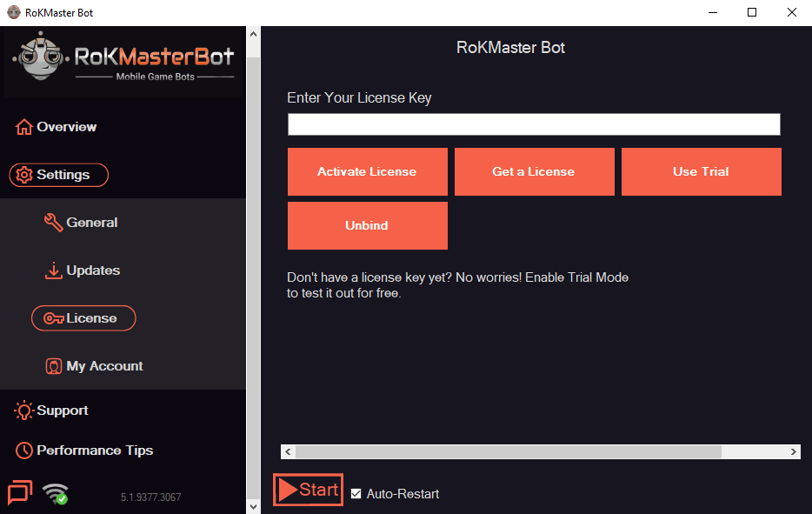Click the Wi-Fi connection status icon
The image size is (812, 514).
(56, 494)
